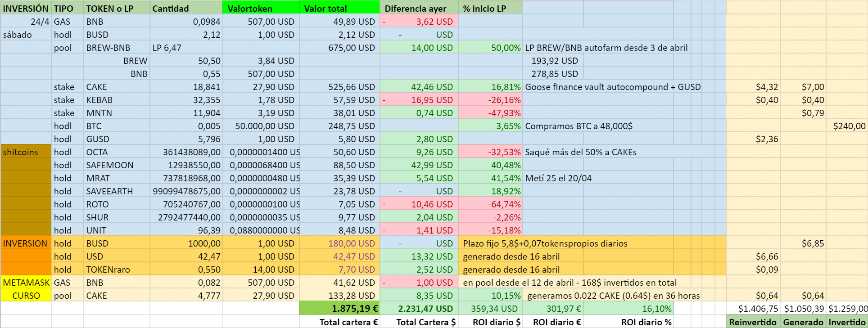
Task: Click the 'Valor total' header cell
Action: point(339,8)
